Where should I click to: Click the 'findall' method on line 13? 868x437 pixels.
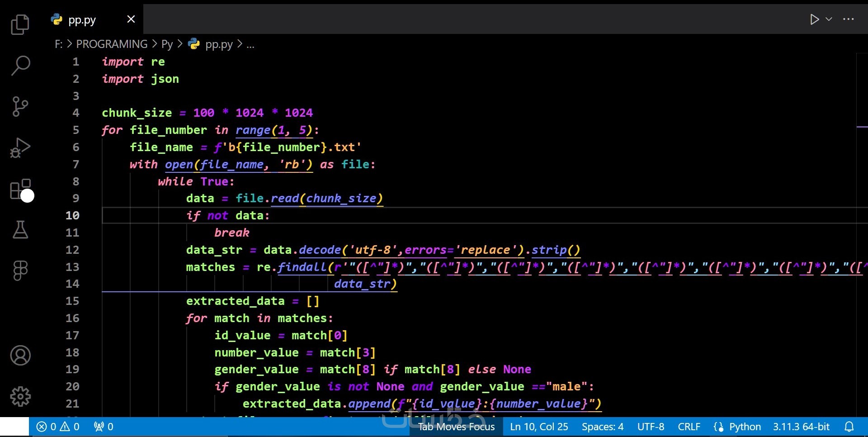302,267
